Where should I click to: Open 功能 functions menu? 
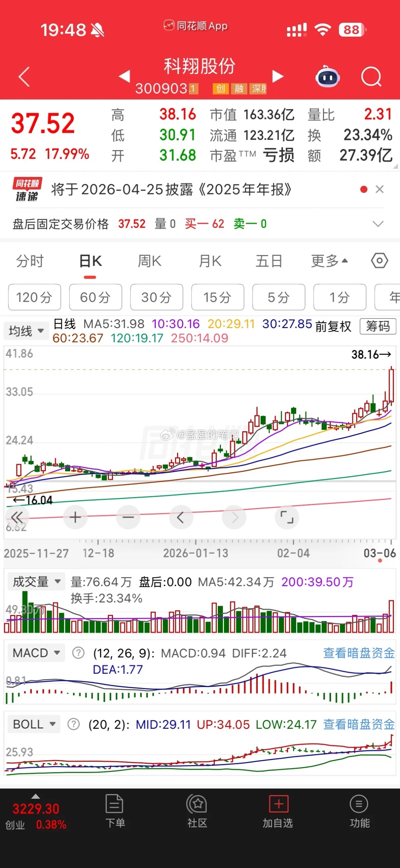coord(359,811)
